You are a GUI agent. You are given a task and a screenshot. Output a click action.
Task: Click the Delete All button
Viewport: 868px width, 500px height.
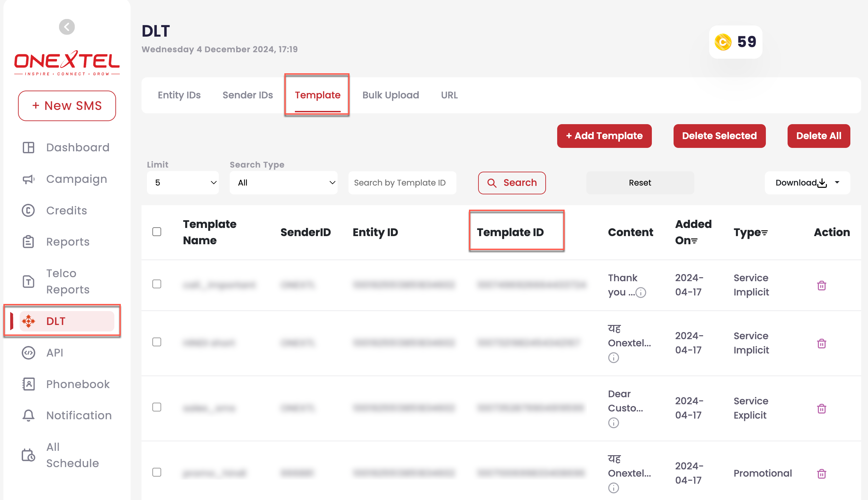pyautogui.click(x=818, y=136)
